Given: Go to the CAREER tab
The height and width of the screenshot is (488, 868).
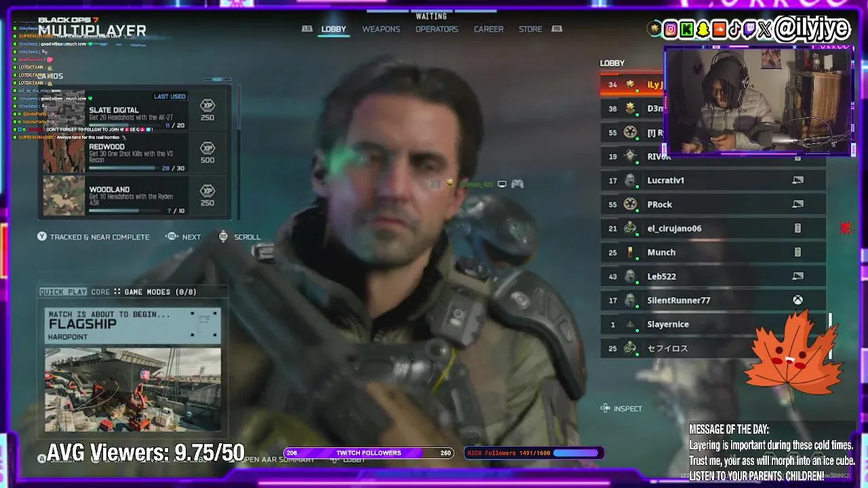Looking at the screenshot, I should click(x=488, y=29).
